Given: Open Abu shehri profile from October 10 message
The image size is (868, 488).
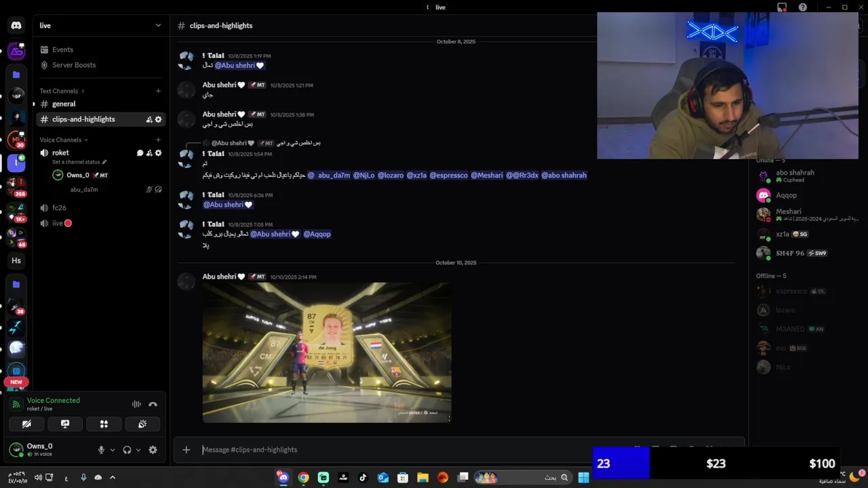Looking at the screenshot, I should click(x=220, y=277).
